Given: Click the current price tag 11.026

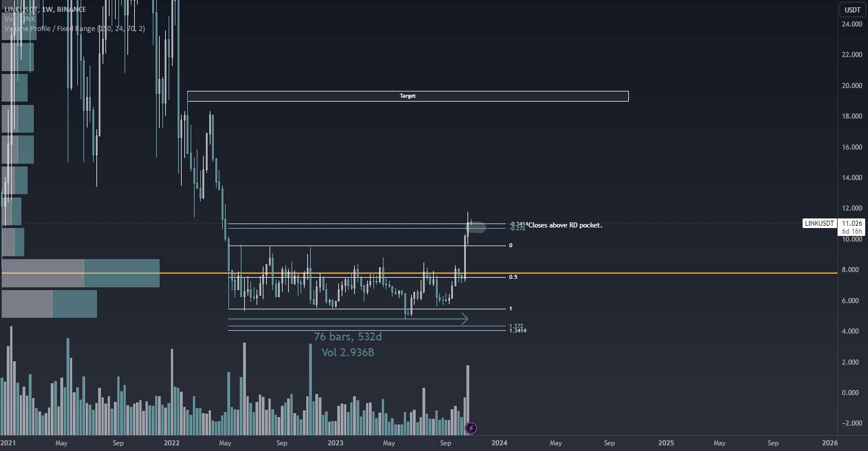Looking at the screenshot, I should [x=852, y=224].
